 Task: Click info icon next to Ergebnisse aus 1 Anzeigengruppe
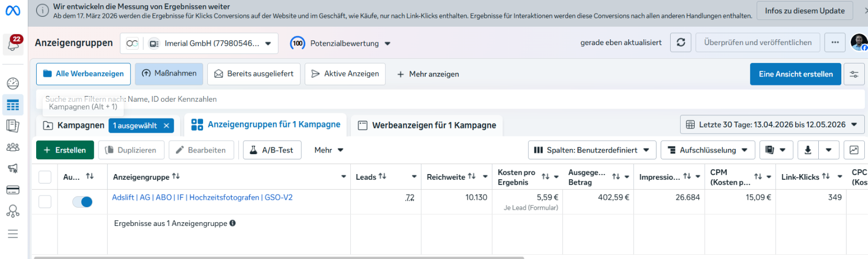232,223
